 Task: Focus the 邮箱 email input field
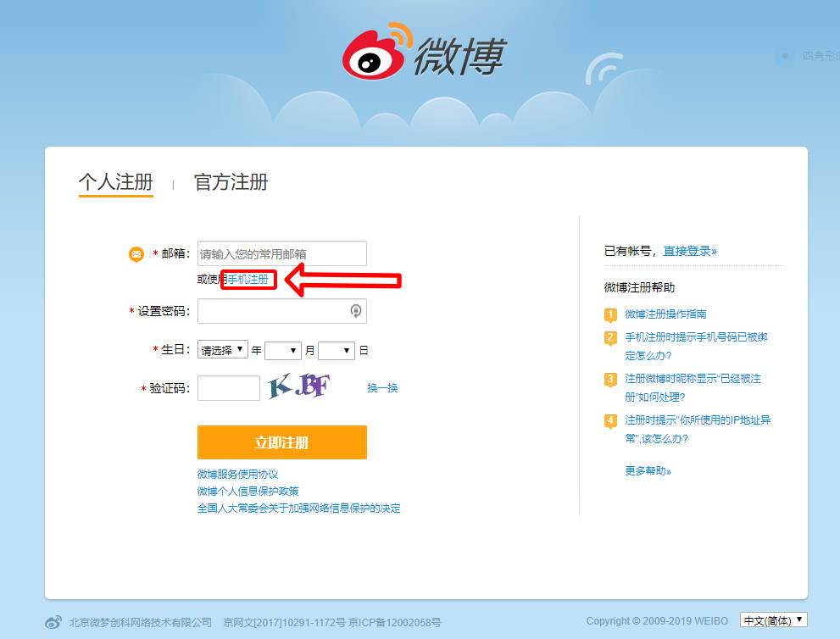point(281,253)
